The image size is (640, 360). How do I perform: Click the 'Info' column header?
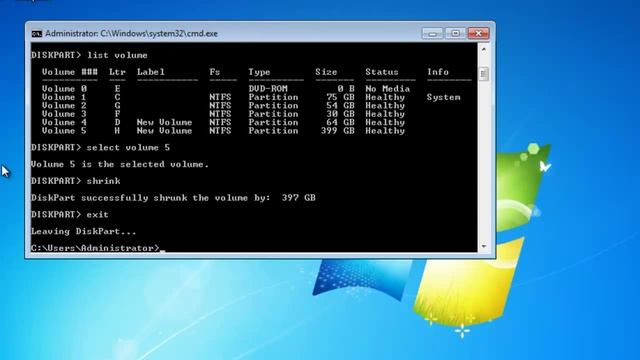point(438,72)
